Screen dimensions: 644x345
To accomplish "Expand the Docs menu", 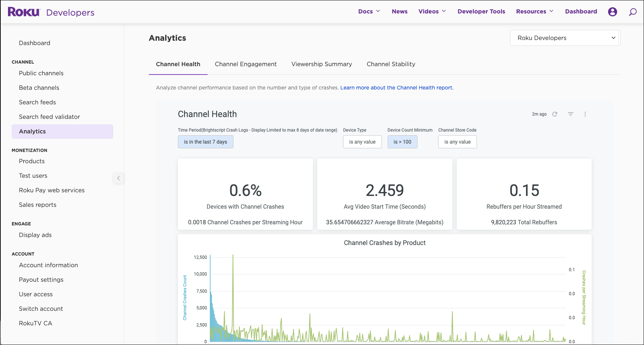I will coord(369,11).
